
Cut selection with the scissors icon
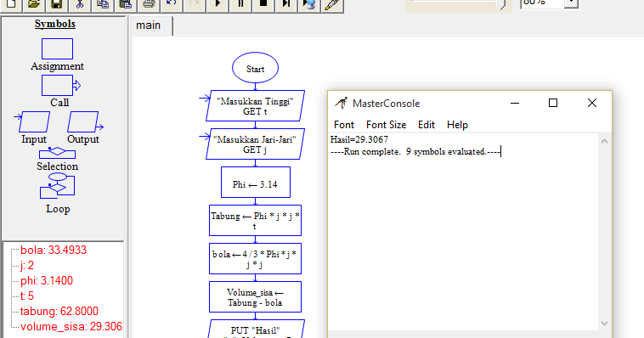[80, 4]
